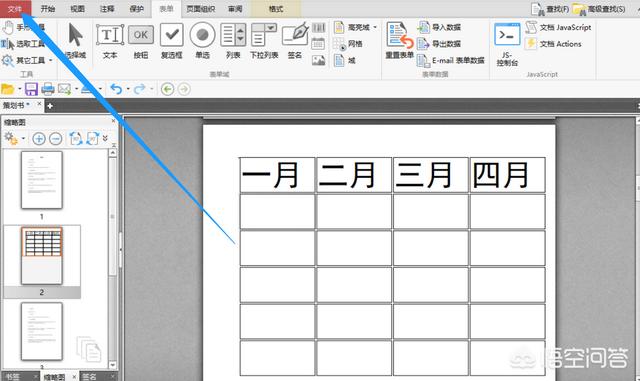The image size is (640, 381).
Task: Add a 列表 list box field
Action: point(233,40)
